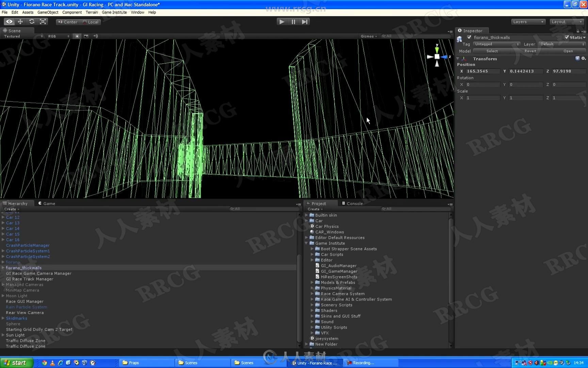The width and height of the screenshot is (588, 368).
Task: Click the scene orientation gizmo
Action: (437, 56)
